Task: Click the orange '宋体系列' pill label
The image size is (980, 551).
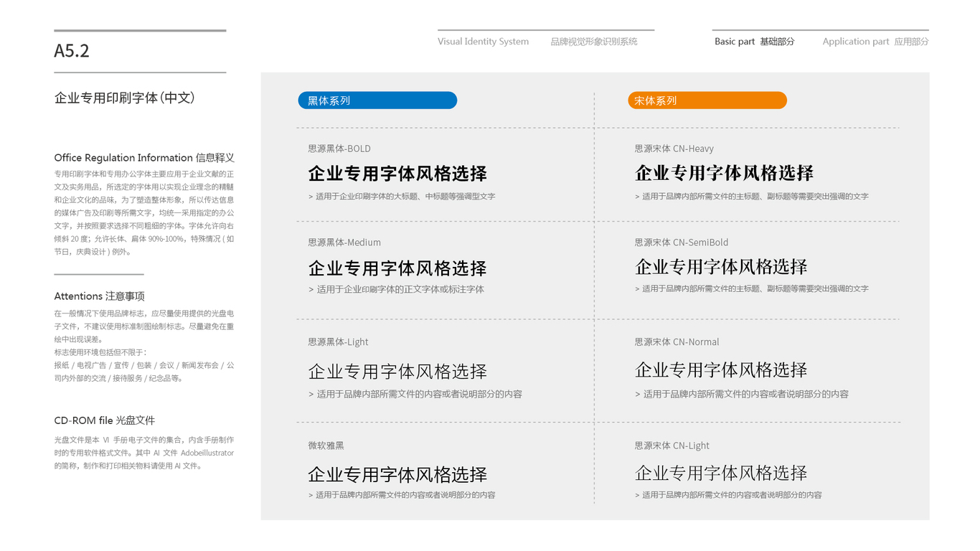Action: [x=707, y=100]
